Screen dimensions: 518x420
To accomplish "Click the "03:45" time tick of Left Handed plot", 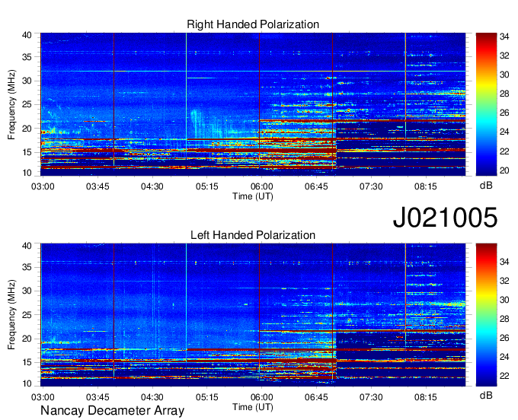I will pos(98,397).
